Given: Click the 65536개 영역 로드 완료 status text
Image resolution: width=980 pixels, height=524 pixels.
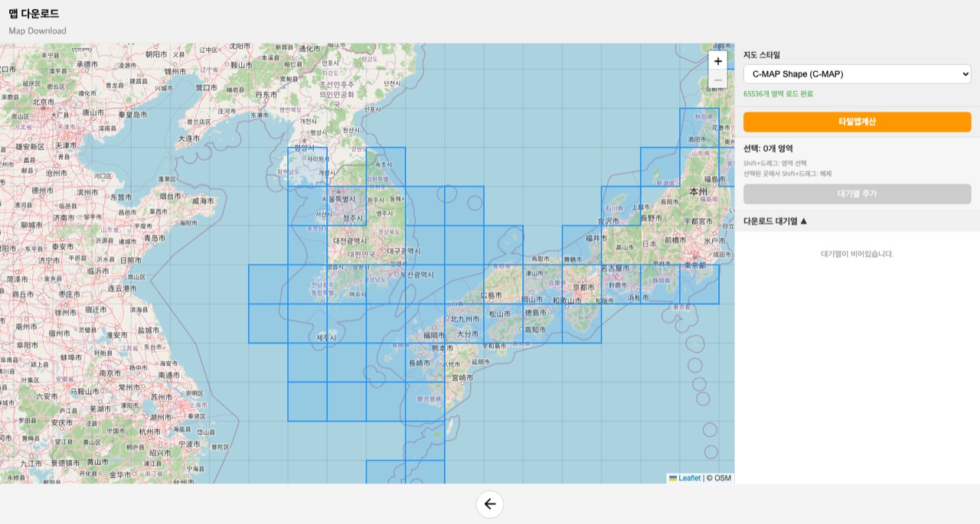Looking at the screenshot, I should (778, 94).
